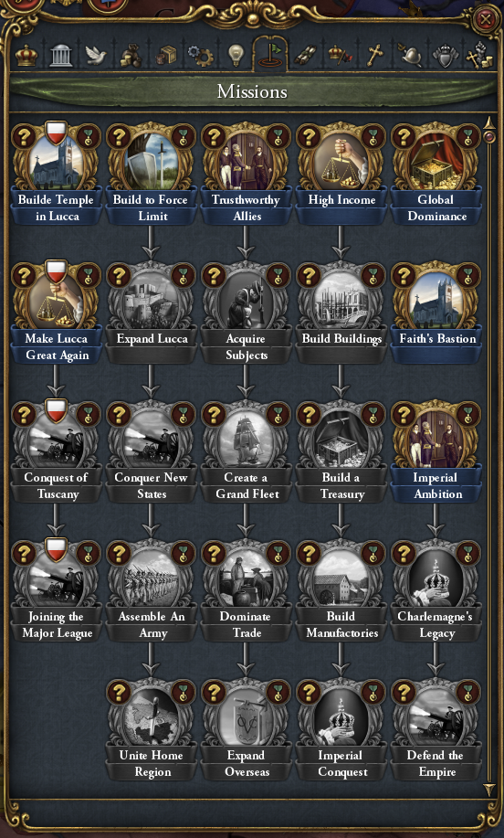The image size is (504, 838).
Task: Open the Court tab with crown icon
Action: coord(26,55)
